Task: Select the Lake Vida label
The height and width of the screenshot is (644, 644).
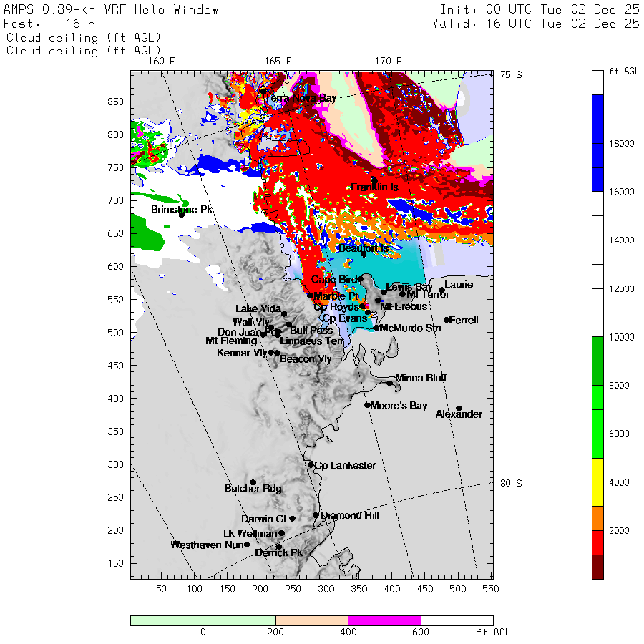Action: 258,308
